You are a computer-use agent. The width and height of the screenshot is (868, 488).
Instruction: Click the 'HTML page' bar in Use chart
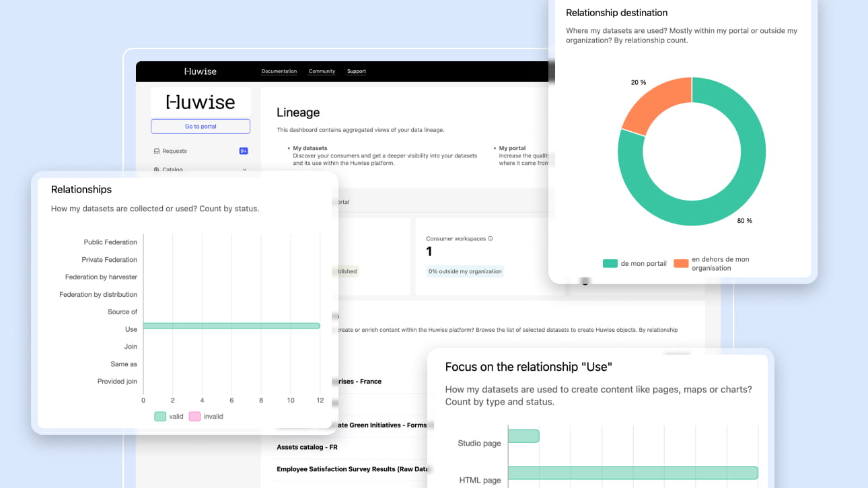click(x=632, y=473)
